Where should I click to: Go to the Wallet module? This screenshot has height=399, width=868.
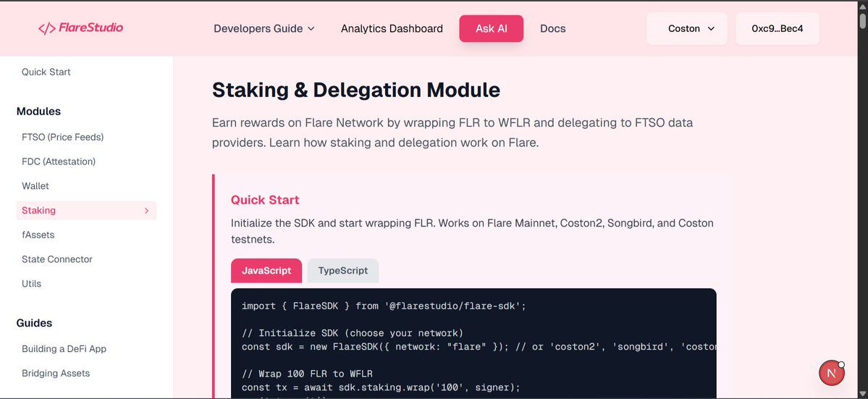[35, 186]
